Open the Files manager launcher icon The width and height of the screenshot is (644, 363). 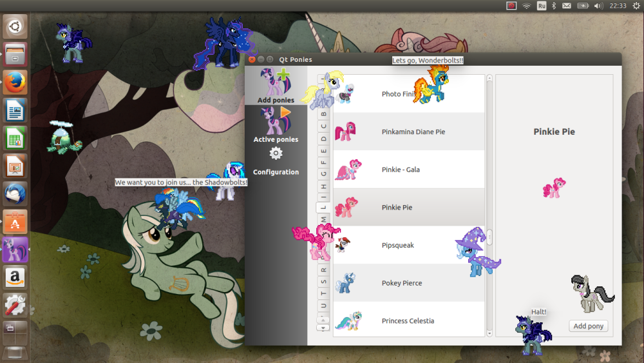(15, 55)
